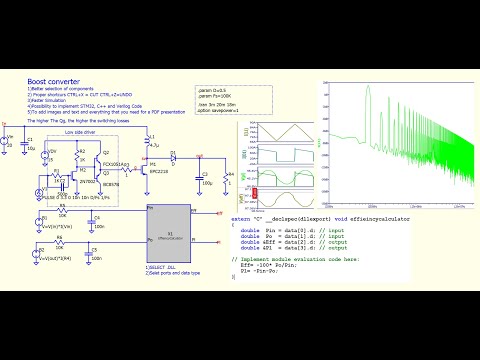
Task: Select resistor R2 1K in driver
Action: (x=77, y=155)
